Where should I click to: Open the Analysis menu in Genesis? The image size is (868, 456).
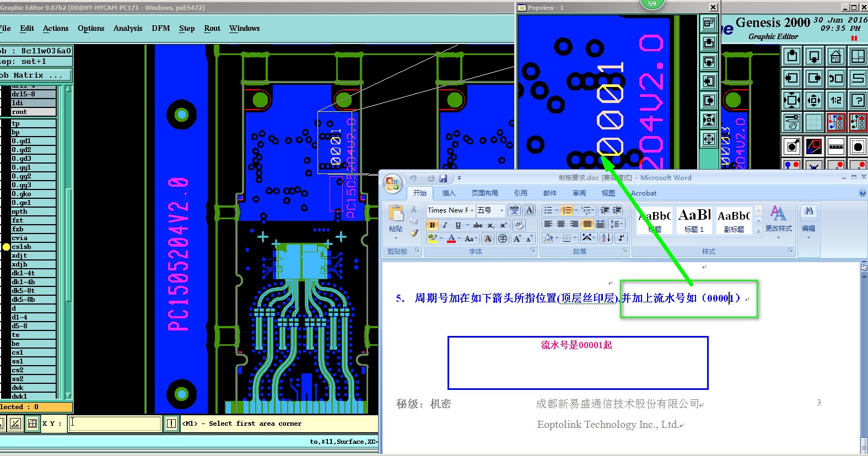point(128,29)
